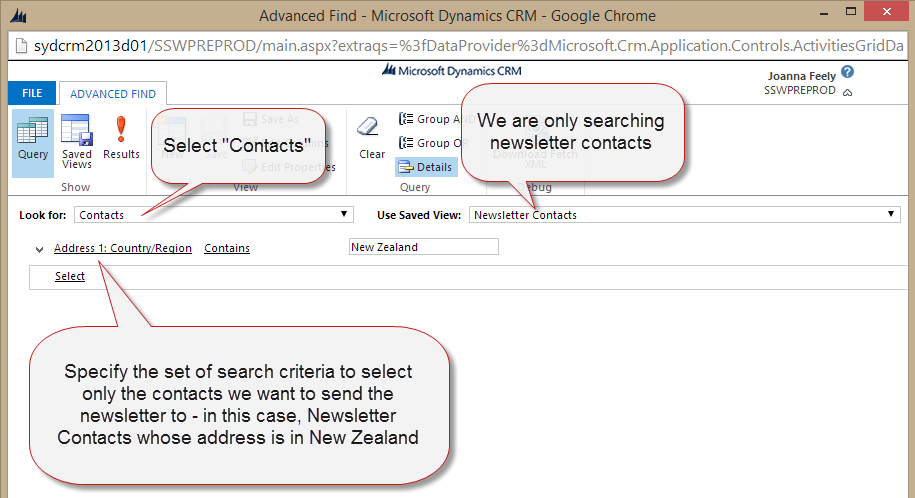Open the FILE tab
This screenshot has height=498, width=915.
(32, 93)
